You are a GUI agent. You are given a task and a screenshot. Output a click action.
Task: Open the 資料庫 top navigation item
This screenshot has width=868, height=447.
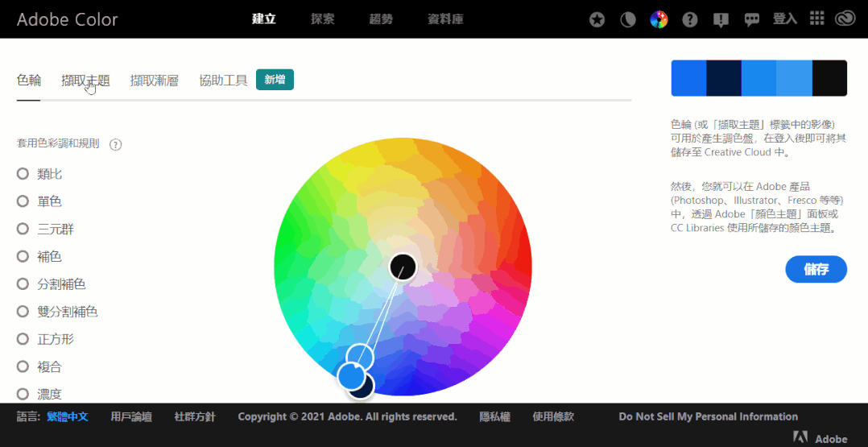click(x=445, y=19)
